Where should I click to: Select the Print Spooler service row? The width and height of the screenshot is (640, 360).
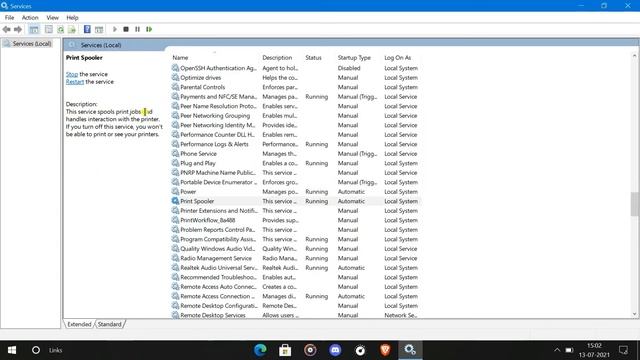[x=296, y=201]
